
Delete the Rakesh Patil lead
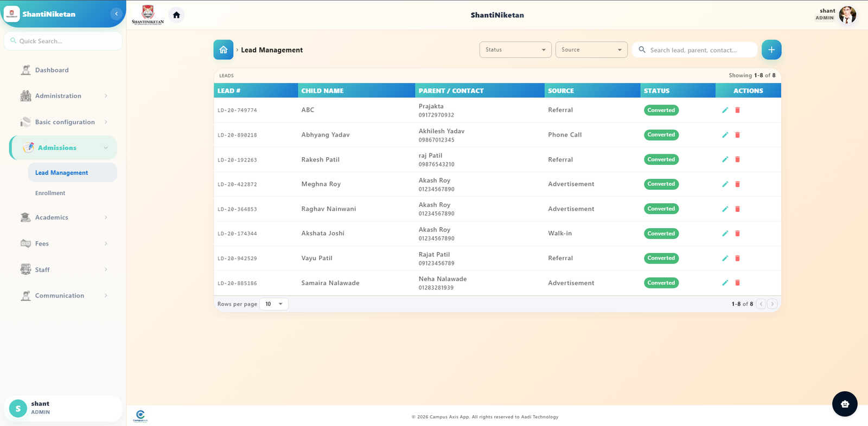tap(737, 159)
